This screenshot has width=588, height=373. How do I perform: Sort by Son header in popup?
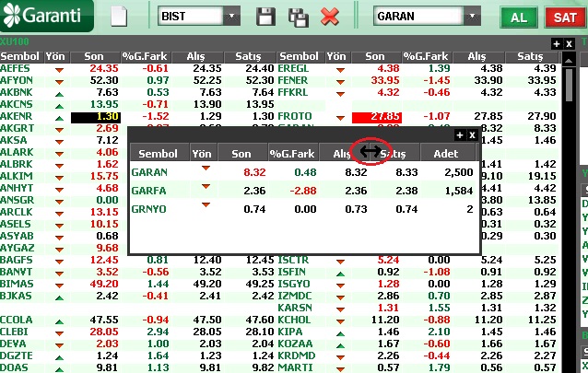[x=241, y=154]
